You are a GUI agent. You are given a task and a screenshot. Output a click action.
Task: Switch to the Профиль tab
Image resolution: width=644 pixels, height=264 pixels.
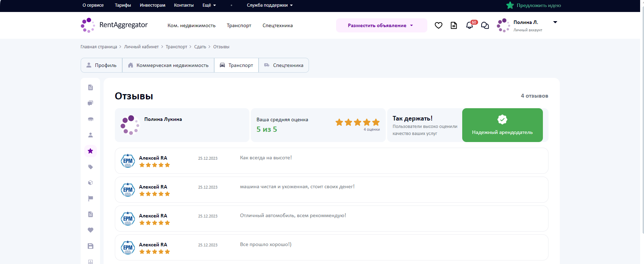point(101,65)
